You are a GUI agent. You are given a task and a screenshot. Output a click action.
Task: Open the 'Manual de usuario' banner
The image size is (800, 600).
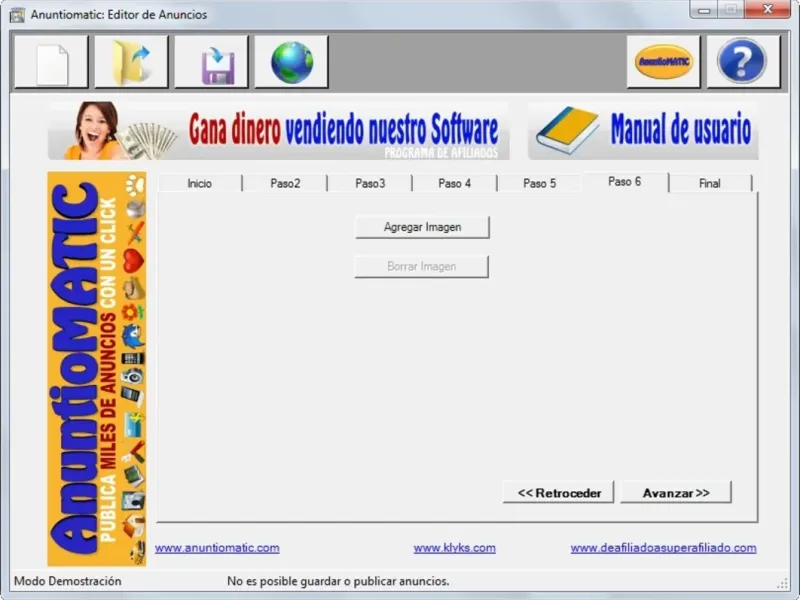point(643,131)
